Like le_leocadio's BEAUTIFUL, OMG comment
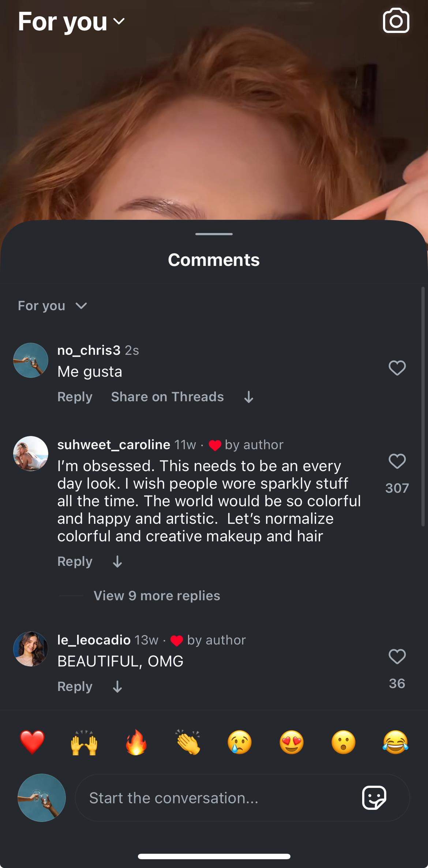Image resolution: width=428 pixels, height=868 pixels. click(397, 657)
